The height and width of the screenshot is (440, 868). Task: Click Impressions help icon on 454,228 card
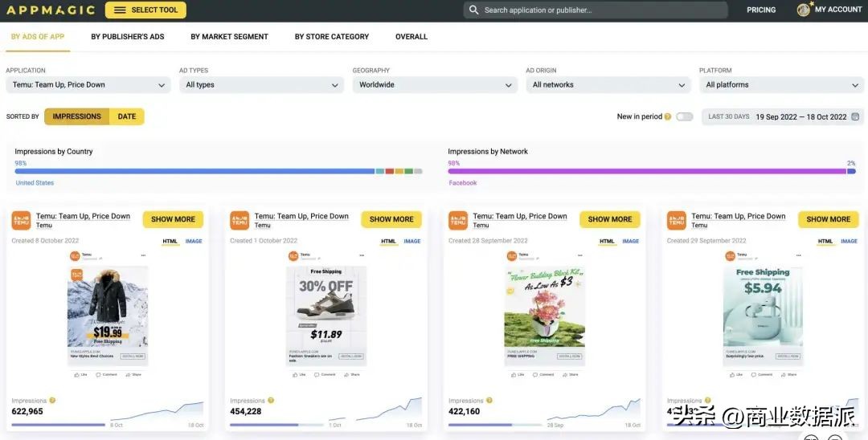pos(272,400)
